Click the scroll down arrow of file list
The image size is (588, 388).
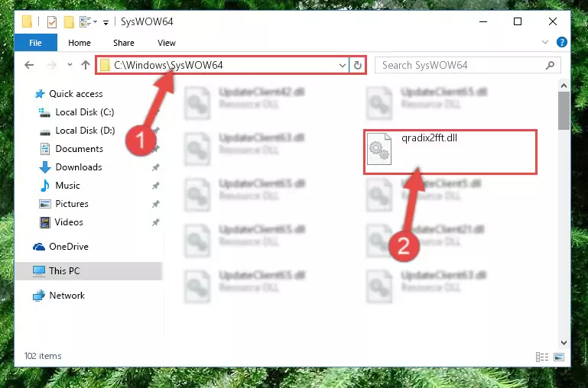coord(564,343)
